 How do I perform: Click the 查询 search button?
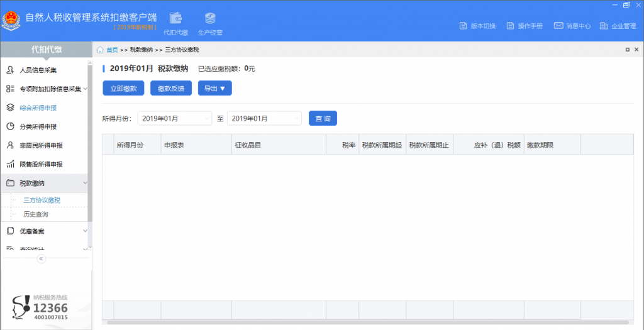click(x=323, y=119)
